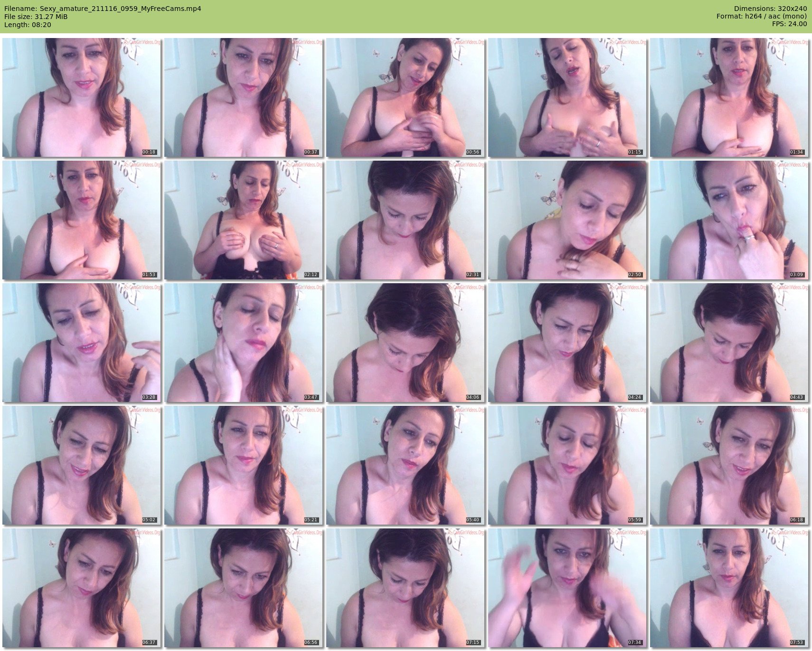Pick the frame thumbnail timestamped 04:06
The image size is (812, 651).
point(406,343)
